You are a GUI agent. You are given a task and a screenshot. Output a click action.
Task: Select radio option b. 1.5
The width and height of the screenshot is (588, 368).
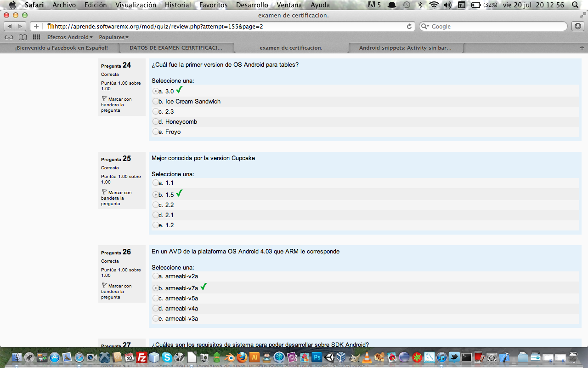(155, 195)
